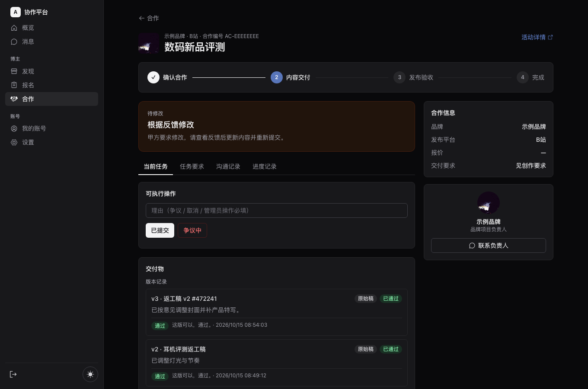Open 概览 from the sidebar
The width and height of the screenshot is (588, 389).
pyautogui.click(x=51, y=28)
